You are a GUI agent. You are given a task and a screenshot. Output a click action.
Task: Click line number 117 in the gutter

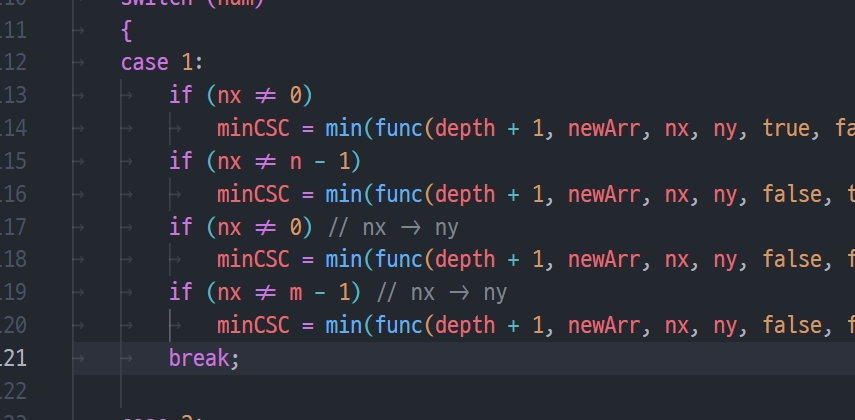click(13, 227)
